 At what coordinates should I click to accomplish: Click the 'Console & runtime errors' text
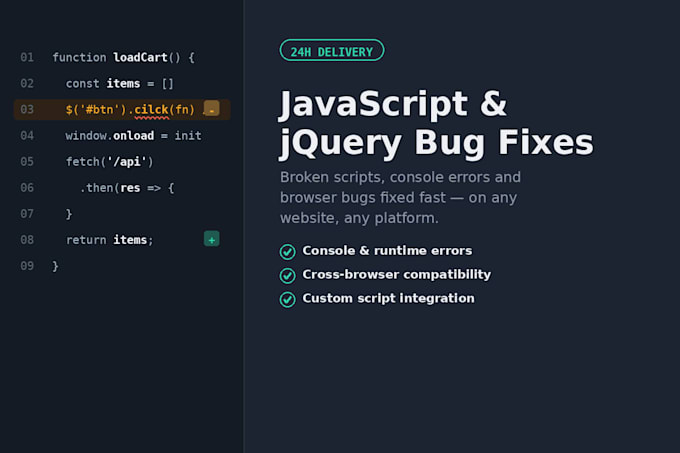[387, 251]
